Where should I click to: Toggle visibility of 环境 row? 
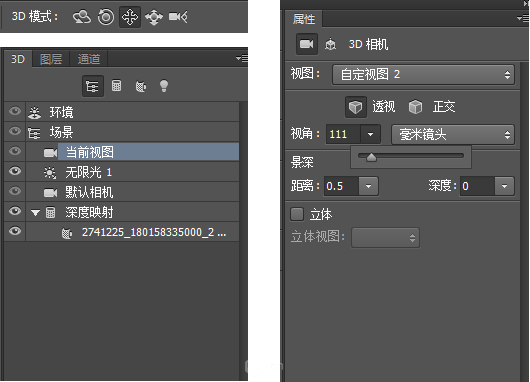(x=15, y=111)
